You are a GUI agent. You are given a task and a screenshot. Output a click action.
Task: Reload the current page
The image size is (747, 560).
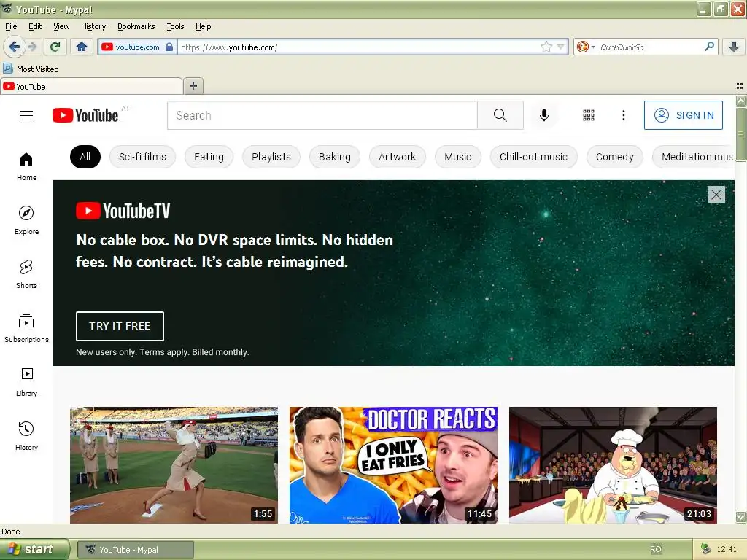pos(55,47)
